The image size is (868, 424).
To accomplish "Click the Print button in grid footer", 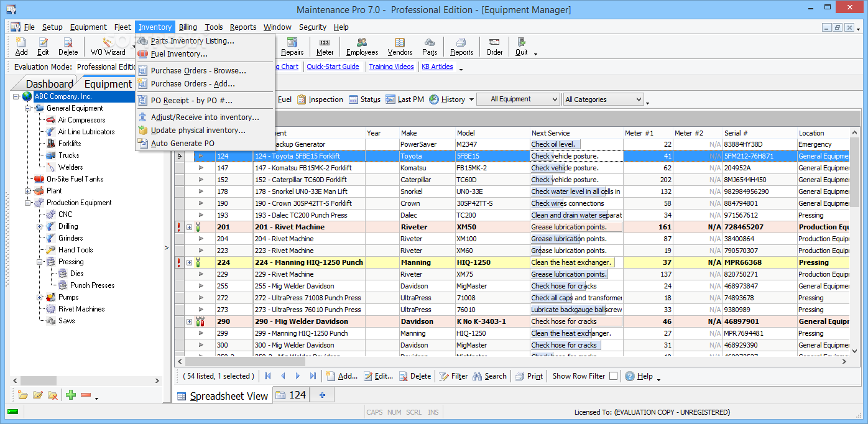I will 528,376.
